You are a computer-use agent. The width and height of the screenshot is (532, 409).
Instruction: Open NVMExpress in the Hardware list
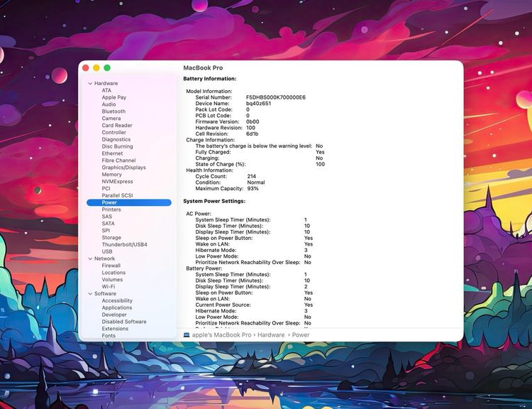(117, 182)
